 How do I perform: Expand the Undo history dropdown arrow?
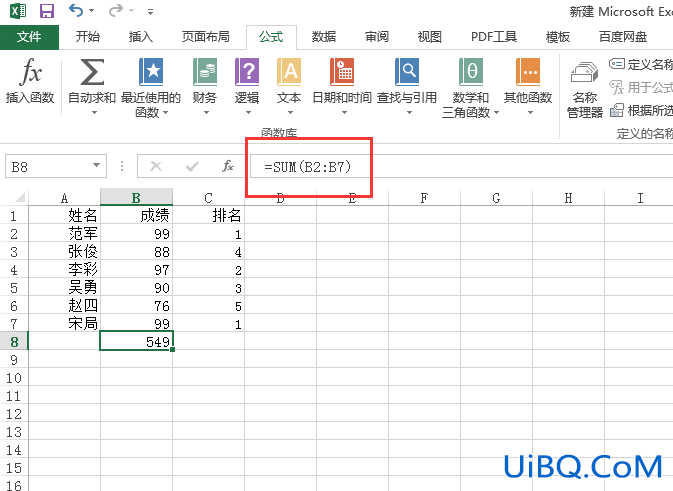point(91,11)
